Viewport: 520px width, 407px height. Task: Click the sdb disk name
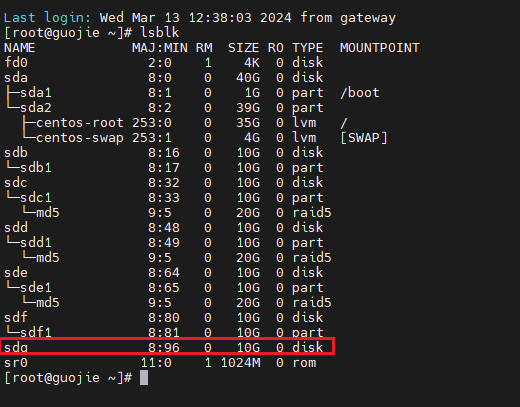[x=16, y=153]
